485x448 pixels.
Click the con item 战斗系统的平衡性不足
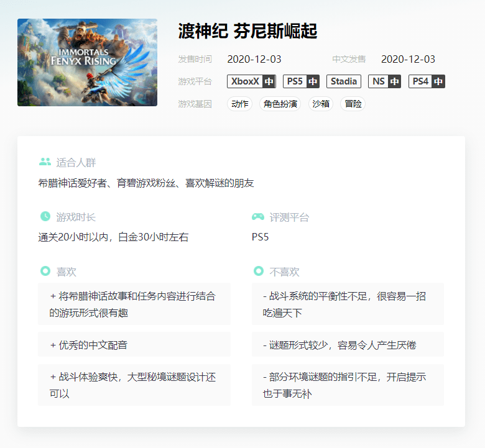[348, 304]
